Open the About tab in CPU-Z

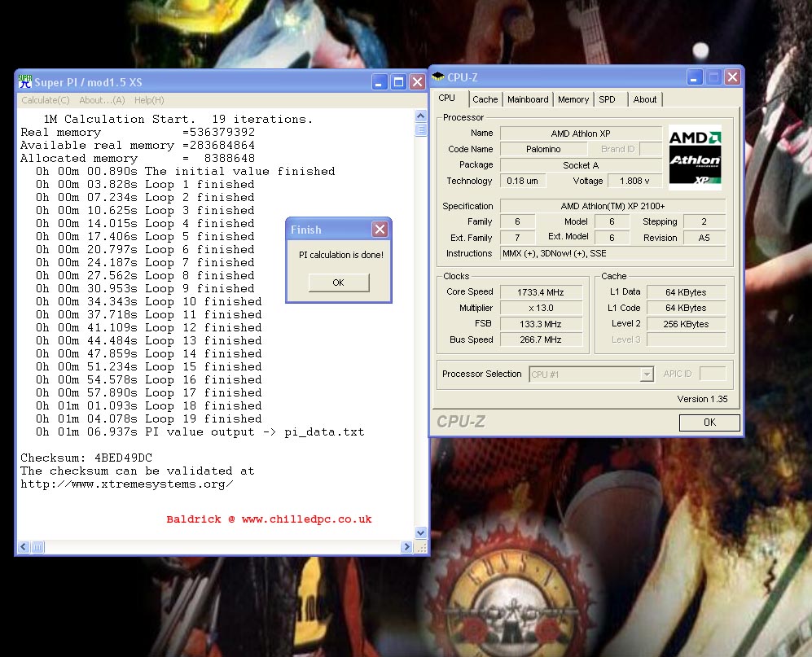pos(645,99)
